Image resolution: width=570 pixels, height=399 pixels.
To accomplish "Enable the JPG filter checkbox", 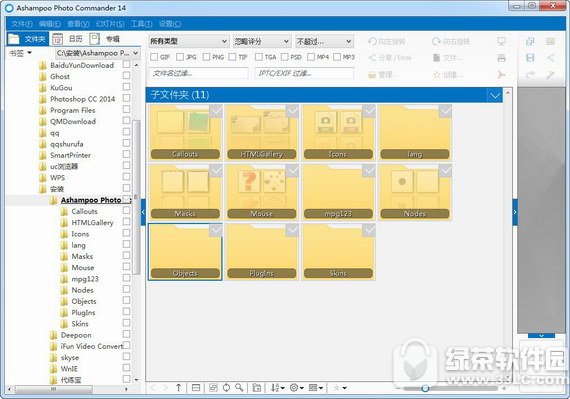I will [180, 57].
